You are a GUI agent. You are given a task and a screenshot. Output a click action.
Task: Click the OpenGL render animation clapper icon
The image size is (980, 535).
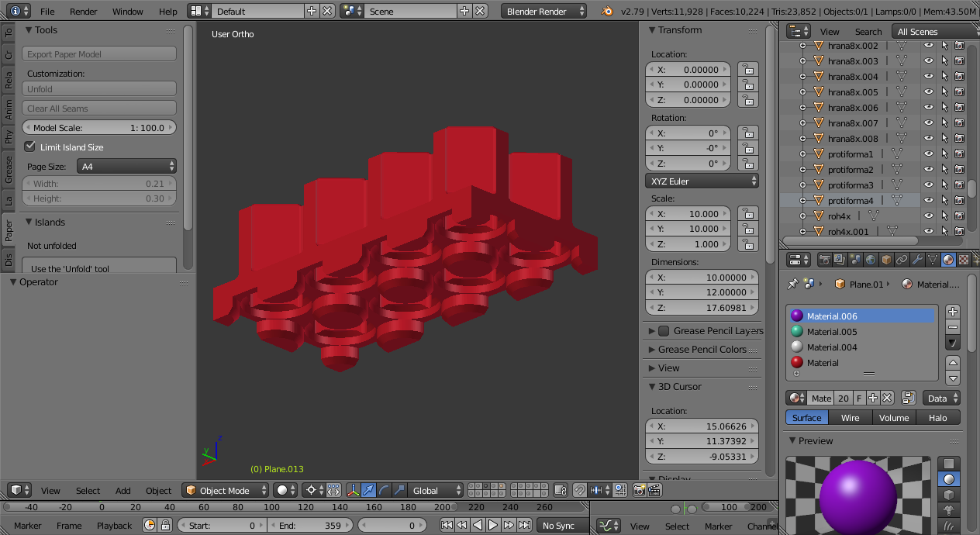(655, 490)
